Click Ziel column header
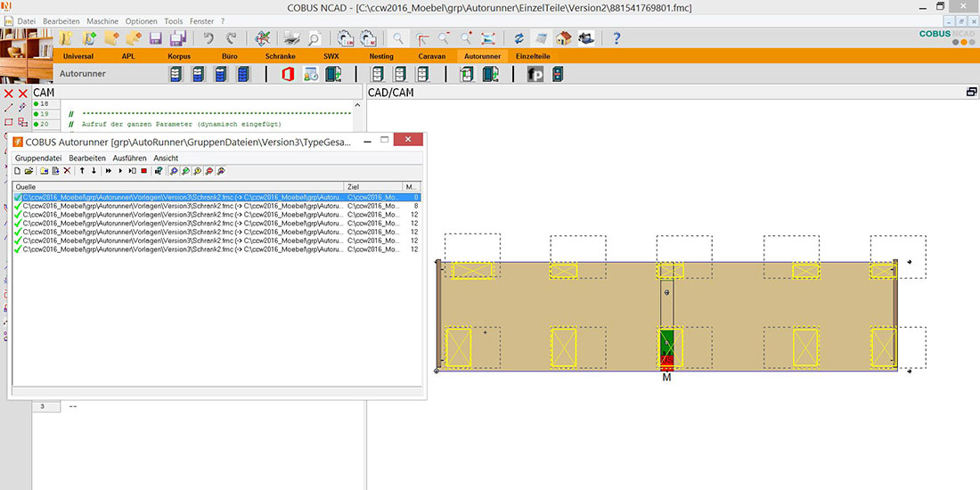The image size is (980, 490). click(374, 187)
